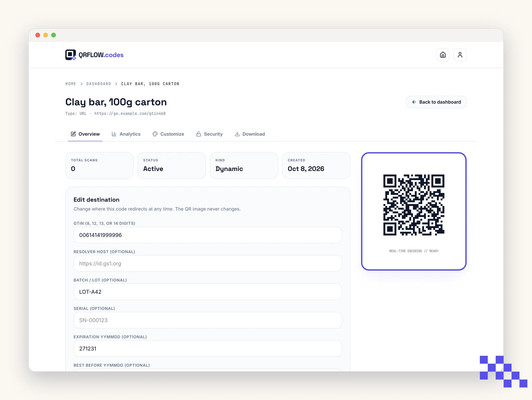Screen dimensions: 532x400
Task: Click the 'Edit destination' heading
Action: (96, 200)
